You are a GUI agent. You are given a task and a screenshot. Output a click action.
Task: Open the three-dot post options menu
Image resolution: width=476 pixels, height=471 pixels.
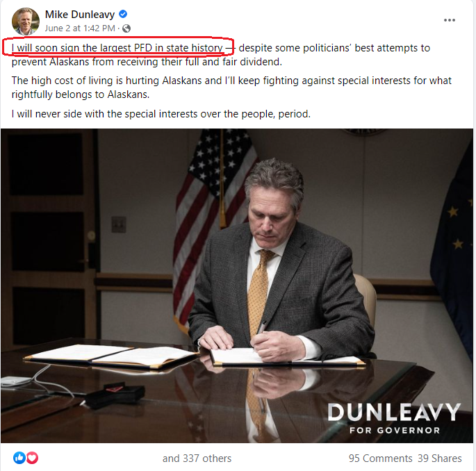[x=450, y=20]
